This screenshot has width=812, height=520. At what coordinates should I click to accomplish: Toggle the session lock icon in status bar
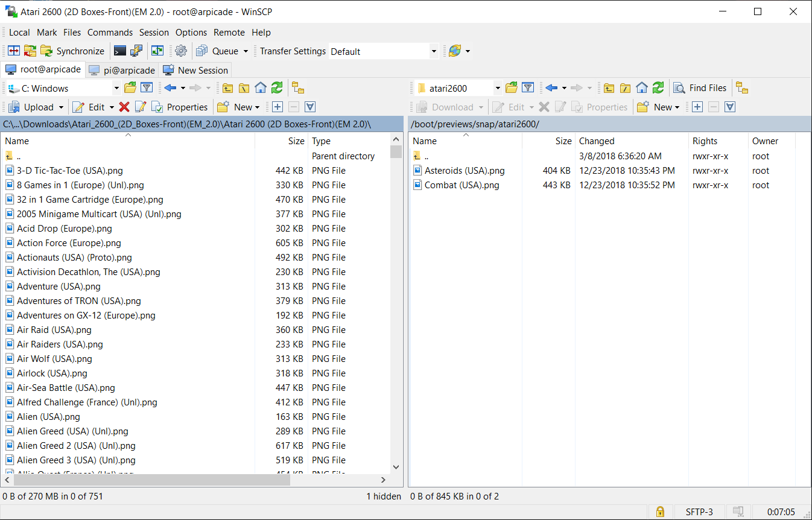[x=660, y=512]
